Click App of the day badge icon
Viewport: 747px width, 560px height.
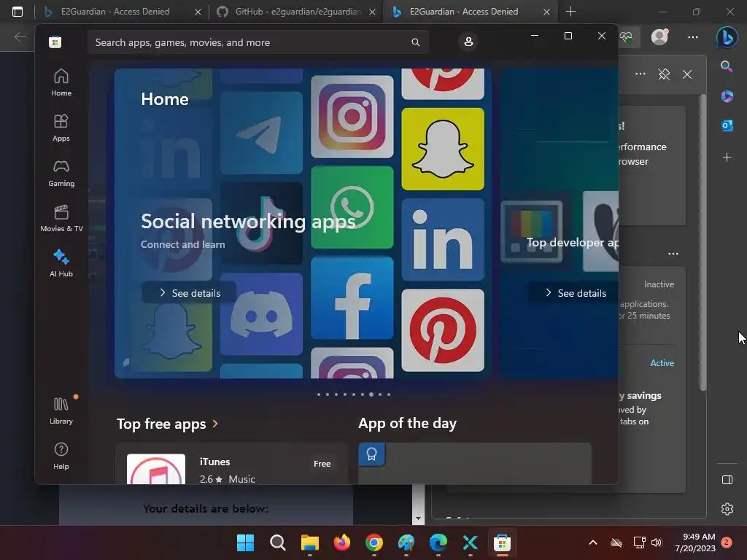point(371,454)
